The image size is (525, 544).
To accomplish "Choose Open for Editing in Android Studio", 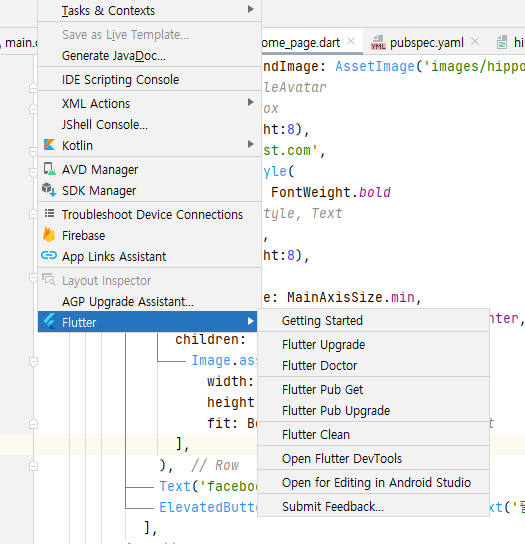I will click(x=373, y=482).
